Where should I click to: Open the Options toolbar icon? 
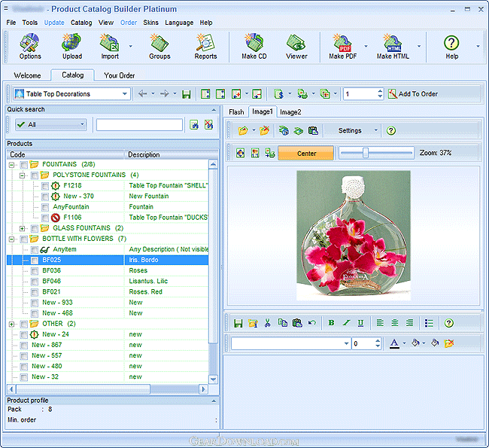point(30,47)
